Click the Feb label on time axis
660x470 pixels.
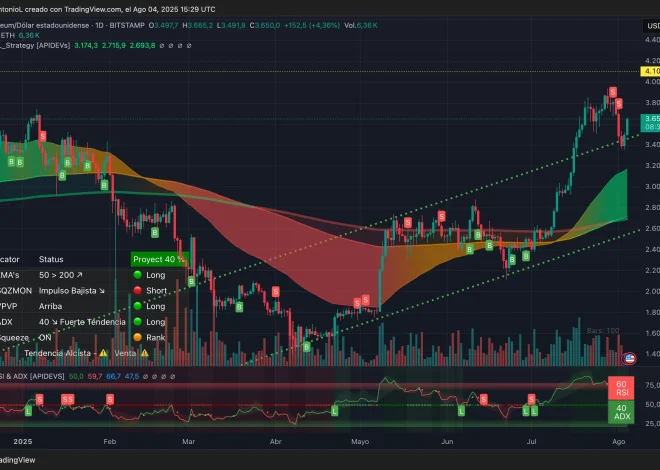click(x=109, y=441)
